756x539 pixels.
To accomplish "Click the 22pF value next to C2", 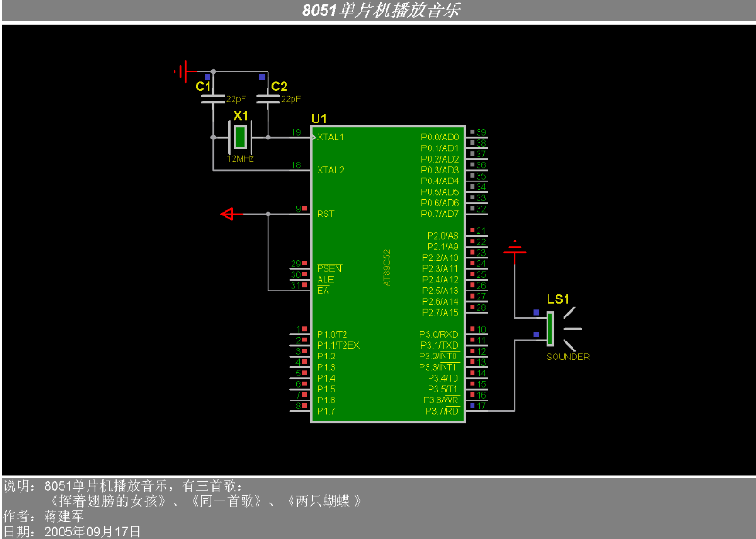I will (291, 98).
